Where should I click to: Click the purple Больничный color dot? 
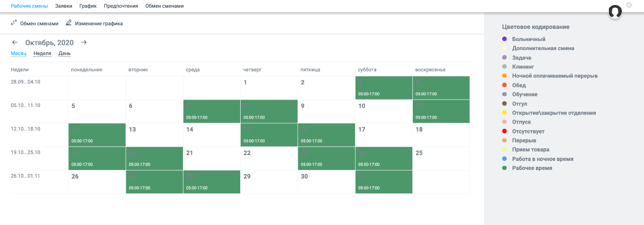[505, 39]
